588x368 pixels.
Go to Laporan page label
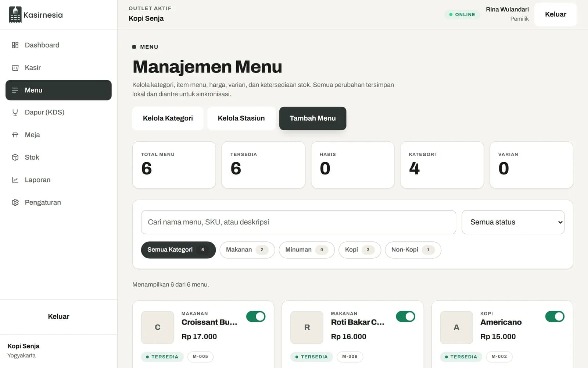point(37,180)
